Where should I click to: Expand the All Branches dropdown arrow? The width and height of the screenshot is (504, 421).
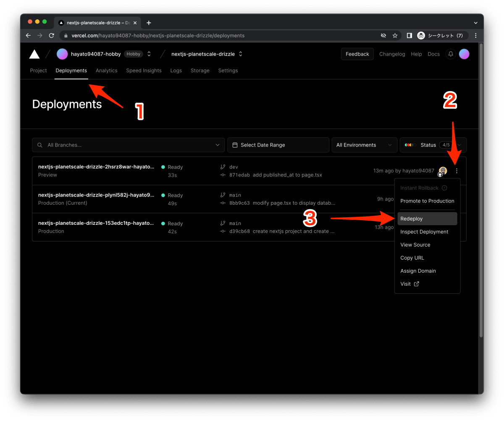click(218, 145)
